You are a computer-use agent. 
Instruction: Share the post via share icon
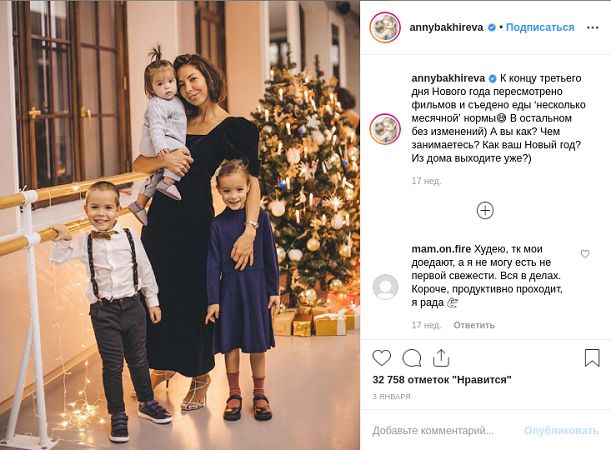coord(441,358)
